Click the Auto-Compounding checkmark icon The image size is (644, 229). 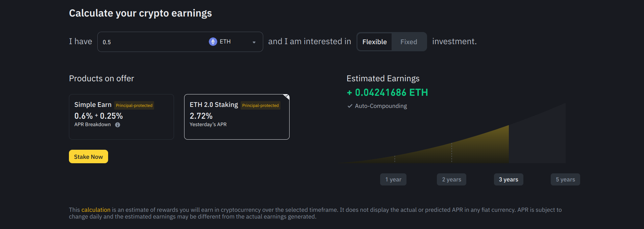349,106
